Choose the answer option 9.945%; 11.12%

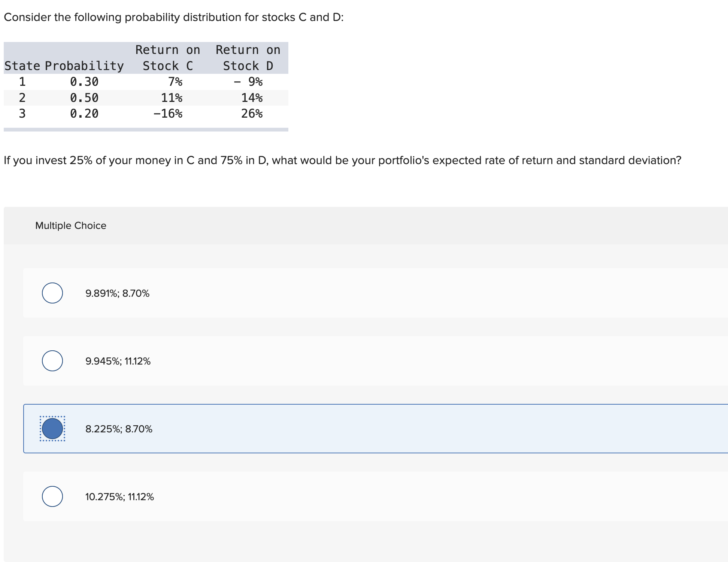coord(118,361)
